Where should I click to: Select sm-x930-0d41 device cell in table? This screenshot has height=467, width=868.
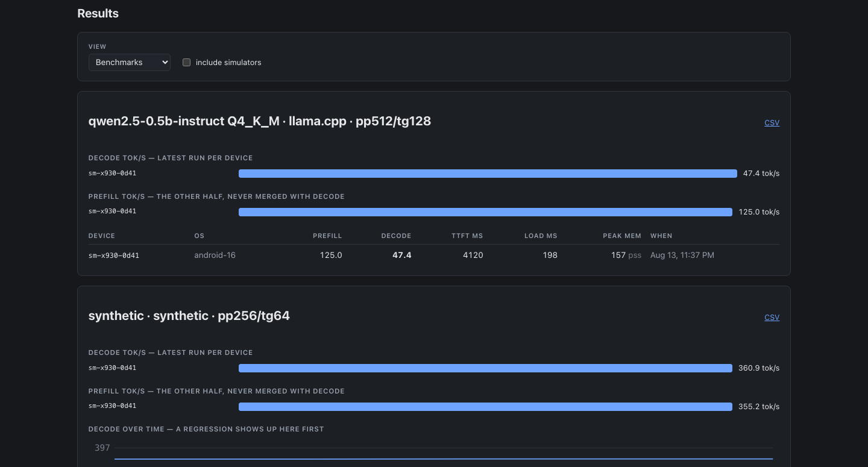[114, 255]
